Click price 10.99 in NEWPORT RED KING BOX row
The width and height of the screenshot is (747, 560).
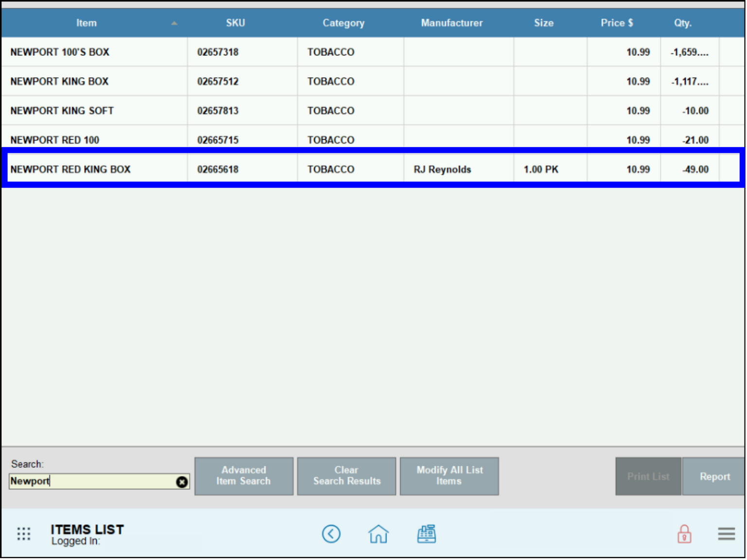638,170
